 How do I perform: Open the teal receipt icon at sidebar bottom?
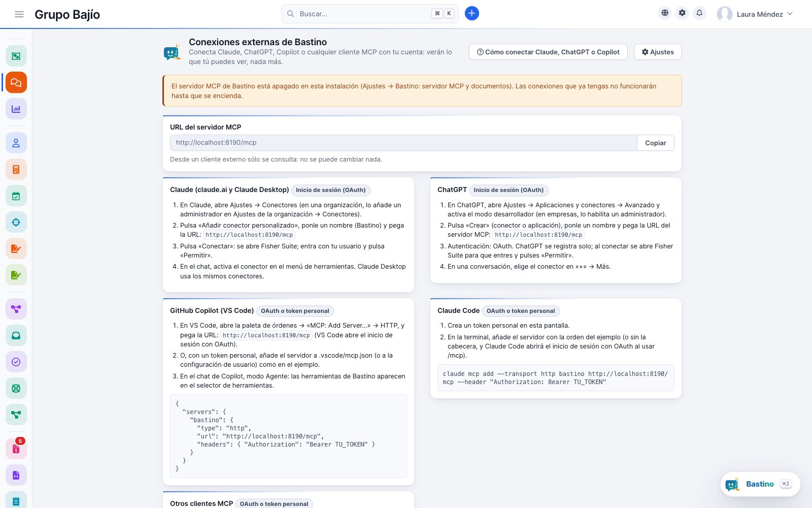pyautogui.click(x=16, y=500)
